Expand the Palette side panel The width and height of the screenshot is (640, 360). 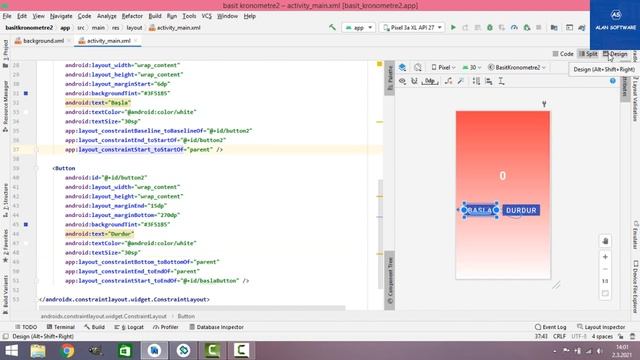tap(390, 78)
